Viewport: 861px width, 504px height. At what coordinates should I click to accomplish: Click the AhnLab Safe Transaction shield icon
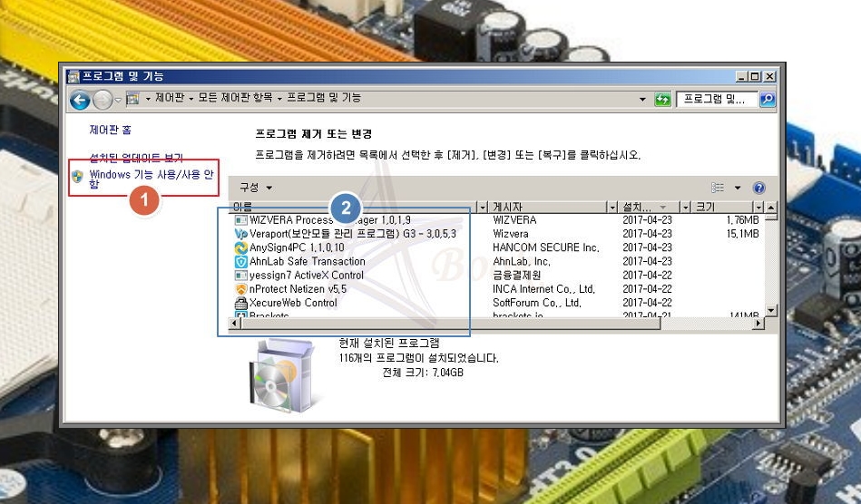point(240,262)
